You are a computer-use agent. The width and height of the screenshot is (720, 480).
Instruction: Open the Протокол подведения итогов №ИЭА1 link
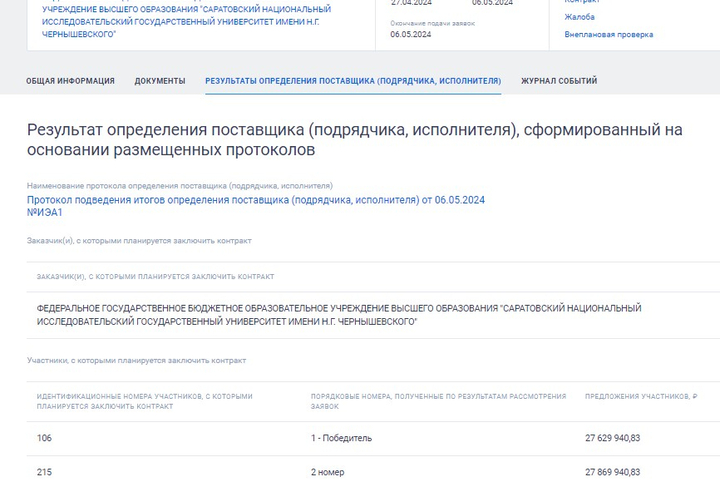pyautogui.click(x=256, y=206)
